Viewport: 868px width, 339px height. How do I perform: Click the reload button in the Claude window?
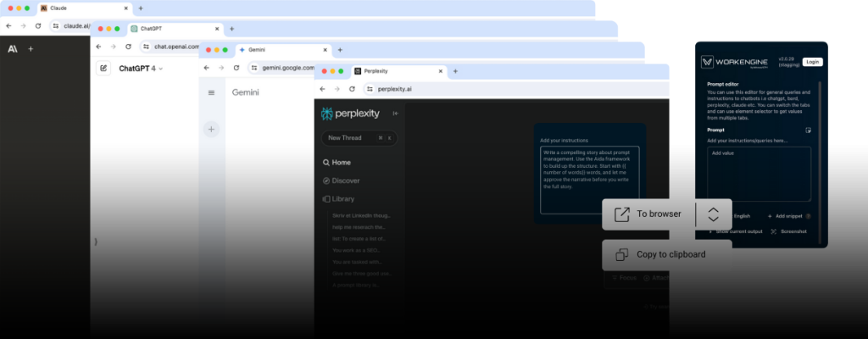[38, 25]
